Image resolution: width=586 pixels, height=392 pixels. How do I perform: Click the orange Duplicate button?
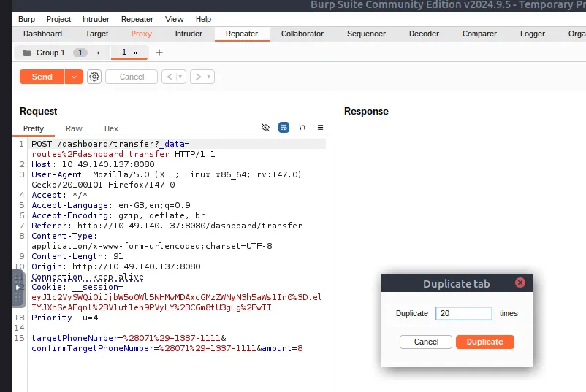pos(484,342)
